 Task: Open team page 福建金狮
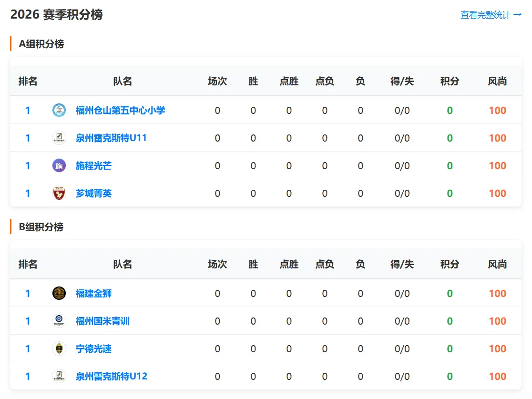point(93,294)
